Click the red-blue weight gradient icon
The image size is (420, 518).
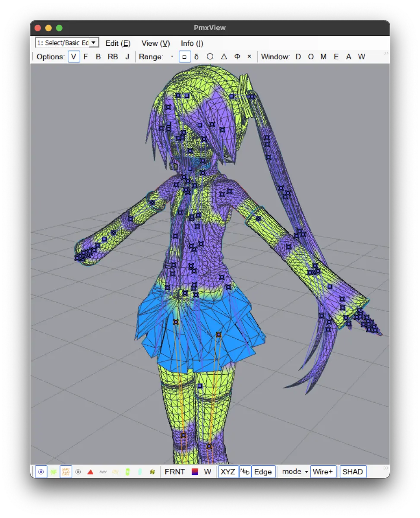[x=195, y=472]
